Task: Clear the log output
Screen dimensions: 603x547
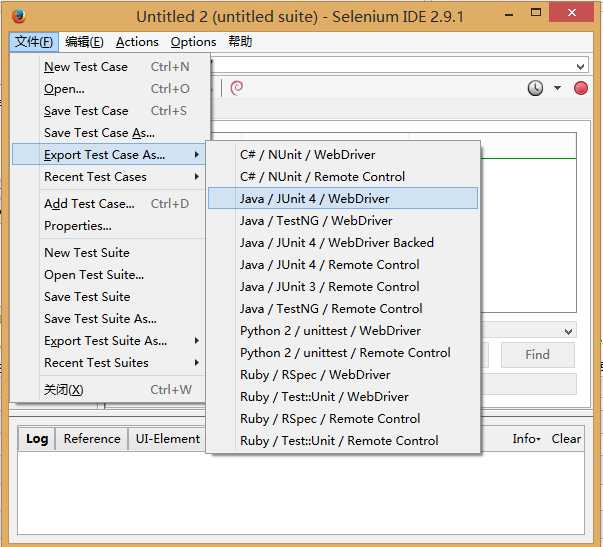Action: click(x=566, y=439)
